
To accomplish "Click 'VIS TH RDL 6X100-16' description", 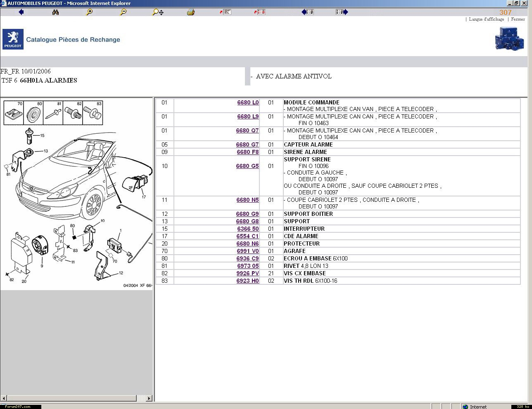I will 311,281.
